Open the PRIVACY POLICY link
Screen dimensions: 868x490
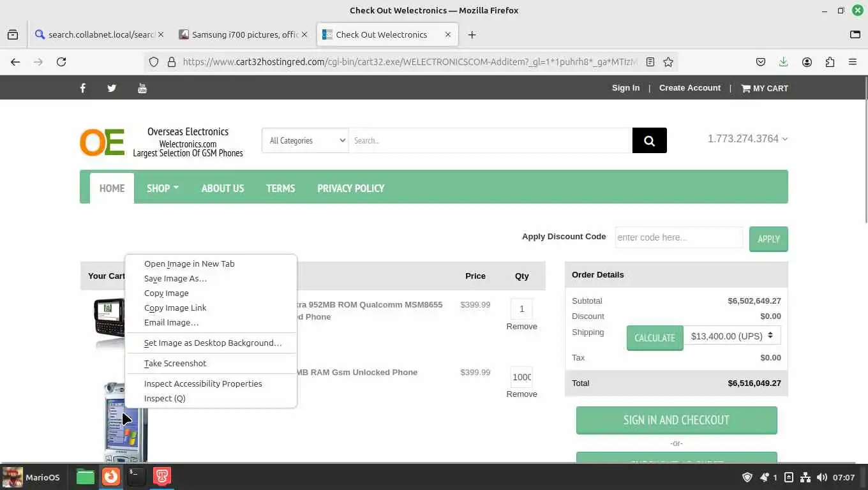pyautogui.click(x=351, y=188)
